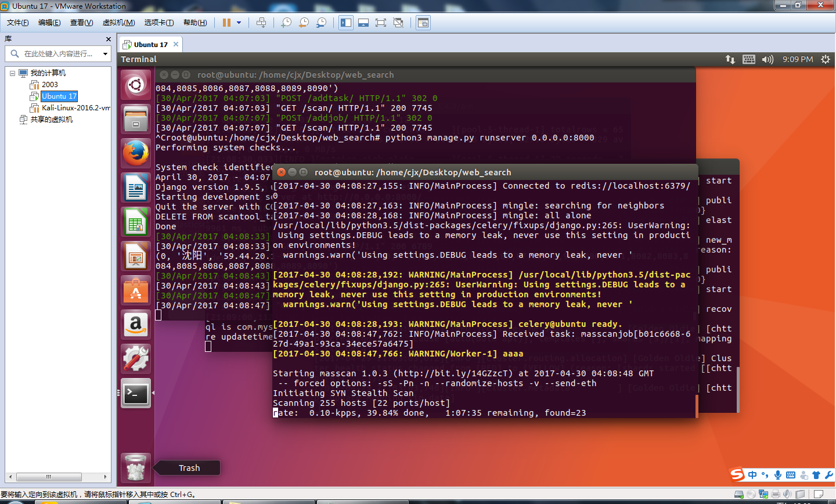
Task: Open the Sogou soft keyboard
Action: click(791, 475)
